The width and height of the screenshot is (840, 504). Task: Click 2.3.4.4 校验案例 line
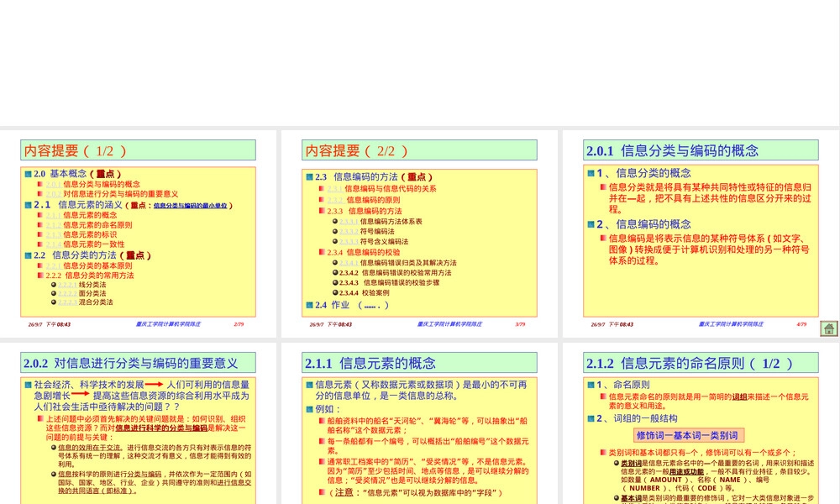coord(365,293)
